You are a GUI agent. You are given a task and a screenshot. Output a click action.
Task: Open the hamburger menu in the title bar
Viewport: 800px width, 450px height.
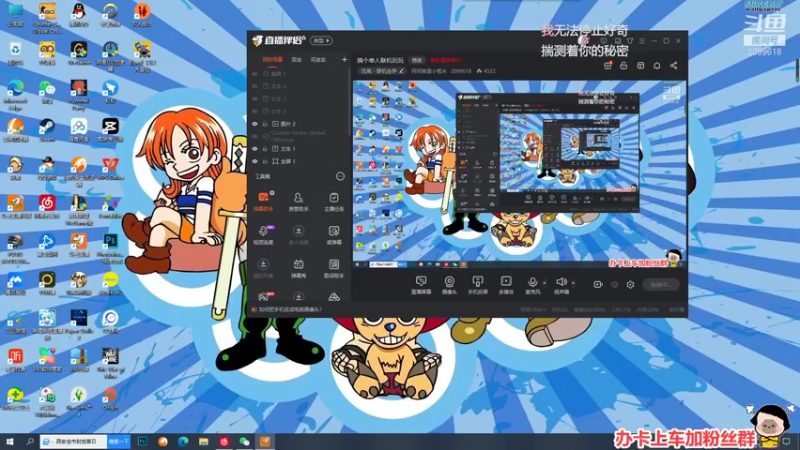coord(642,41)
